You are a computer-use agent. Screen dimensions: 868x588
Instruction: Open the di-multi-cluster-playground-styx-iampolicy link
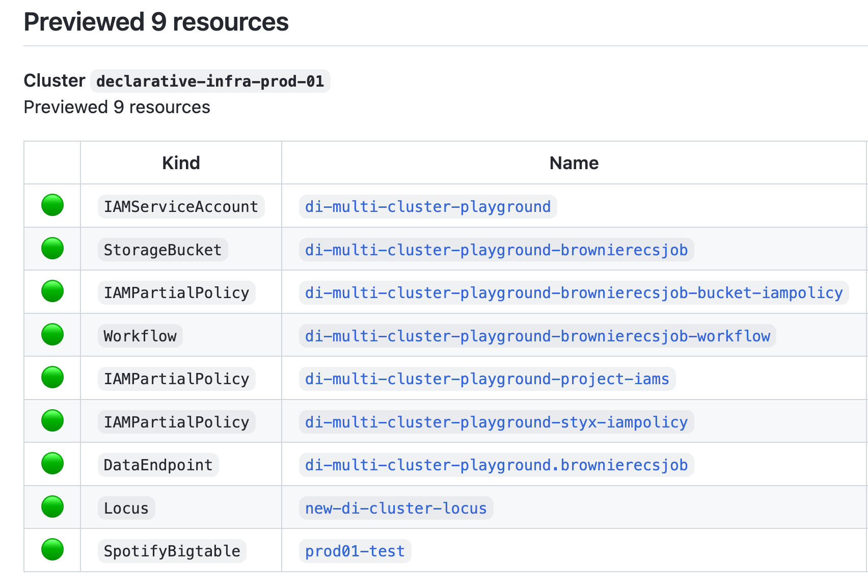tap(496, 422)
